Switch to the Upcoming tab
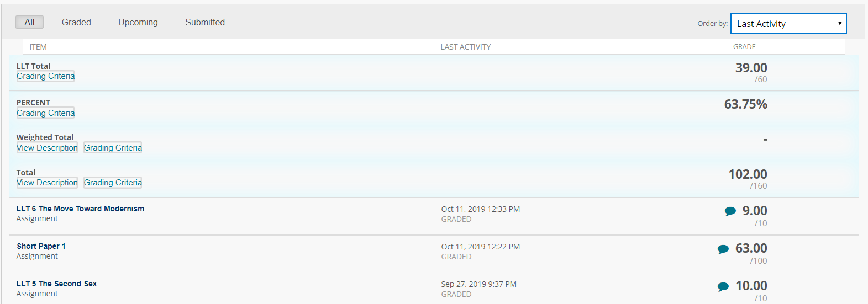This screenshot has height=304, width=868. coord(138,22)
